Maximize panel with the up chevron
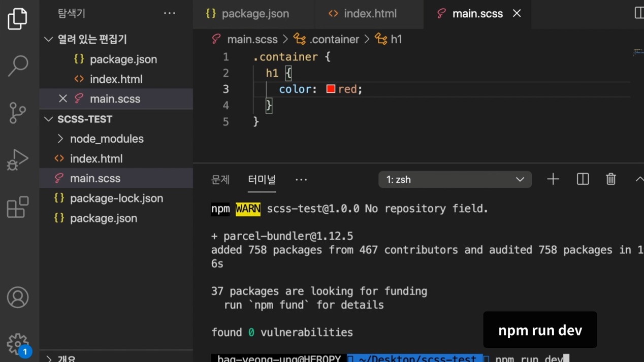 tap(639, 179)
